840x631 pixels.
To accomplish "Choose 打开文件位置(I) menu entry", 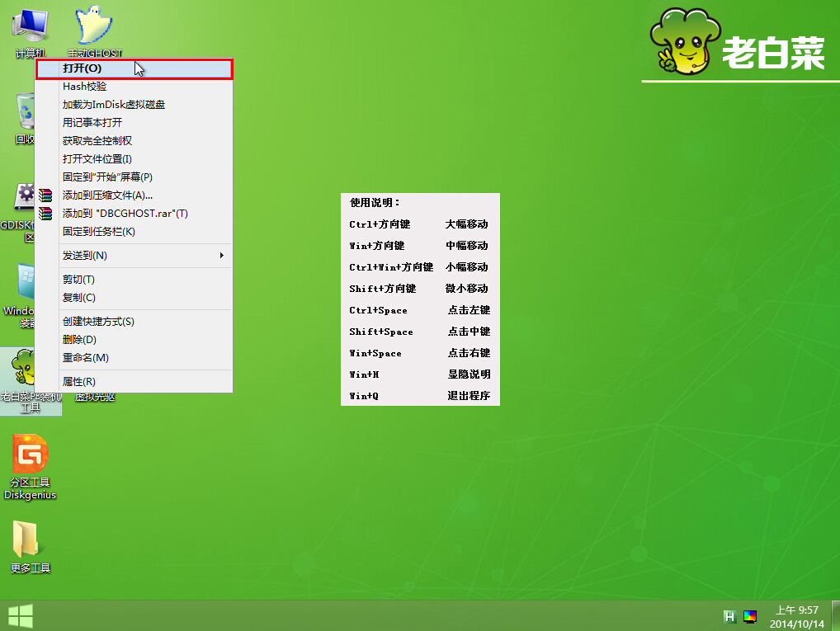I will click(134, 159).
